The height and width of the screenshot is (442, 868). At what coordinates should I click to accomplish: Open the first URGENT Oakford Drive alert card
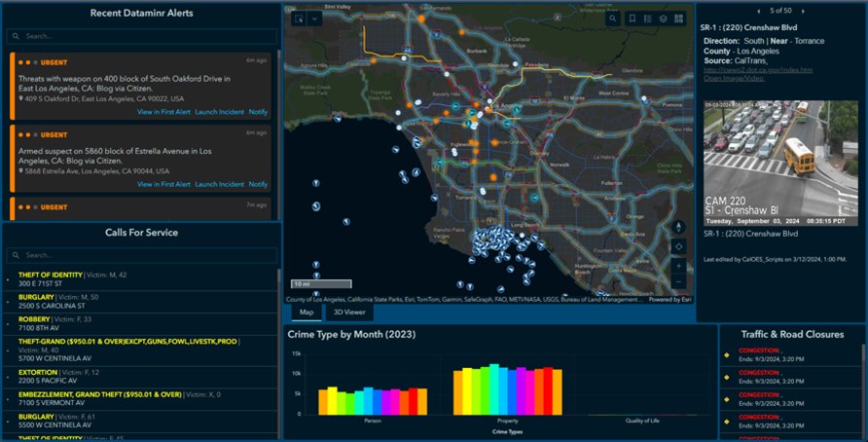click(x=140, y=86)
